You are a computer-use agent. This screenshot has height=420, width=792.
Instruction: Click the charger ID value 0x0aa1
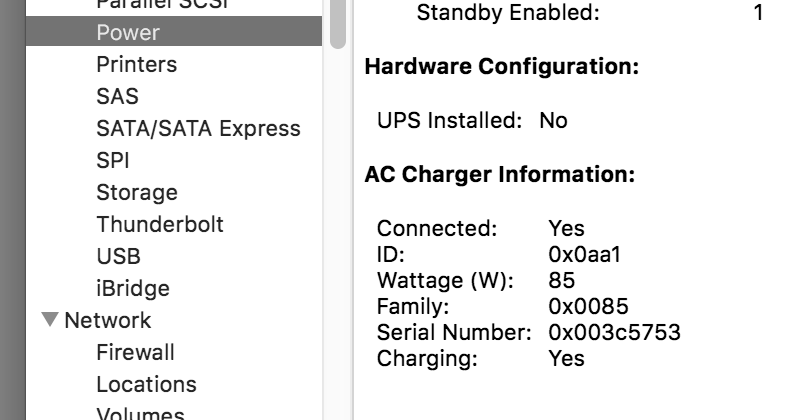tap(584, 254)
